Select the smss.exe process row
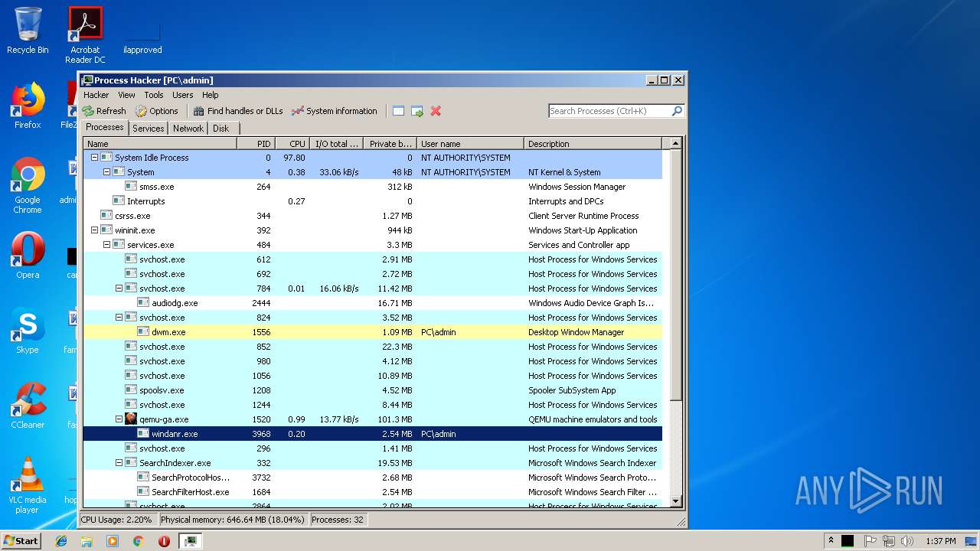Viewport: 980px width, 551px height. point(372,187)
